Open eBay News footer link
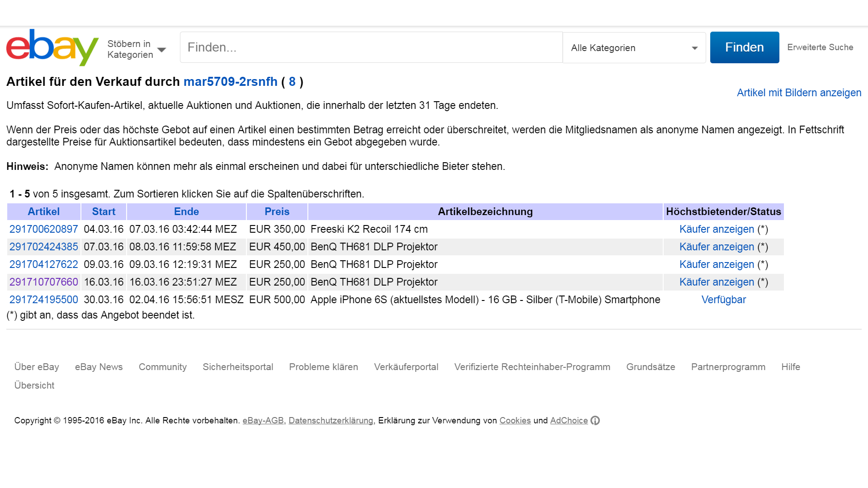The image size is (868, 488). tap(99, 367)
